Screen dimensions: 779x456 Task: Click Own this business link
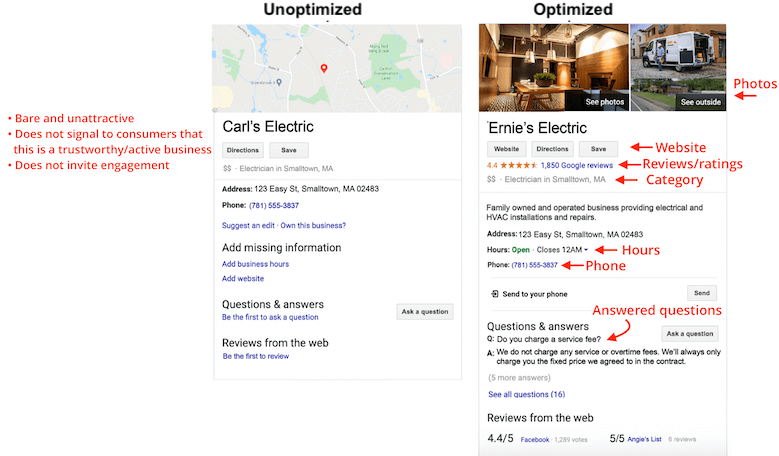(x=313, y=226)
